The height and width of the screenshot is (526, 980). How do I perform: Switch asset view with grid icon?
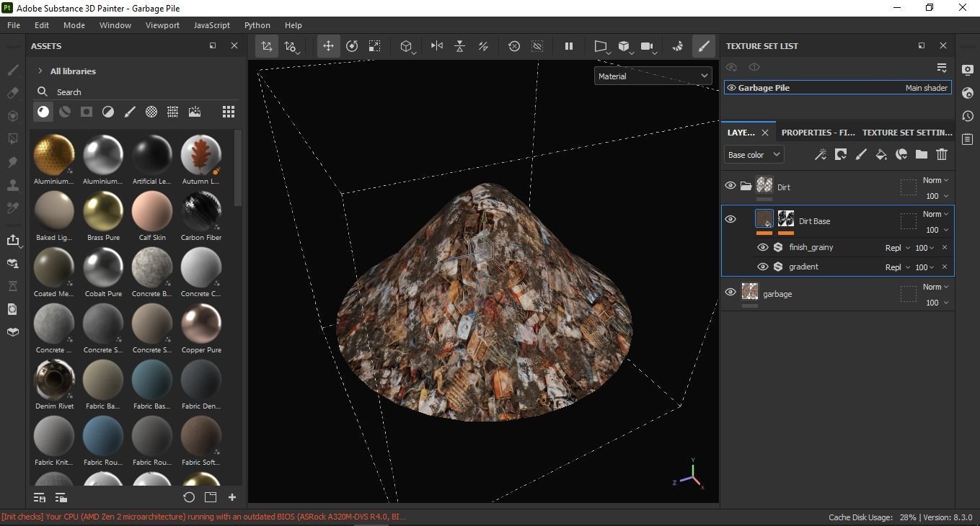229,112
